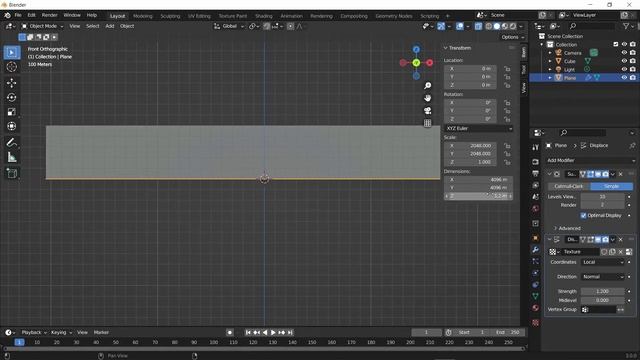The width and height of the screenshot is (640, 360).
Task: Hide the Light in the outliner
Action: click(624, 69)
